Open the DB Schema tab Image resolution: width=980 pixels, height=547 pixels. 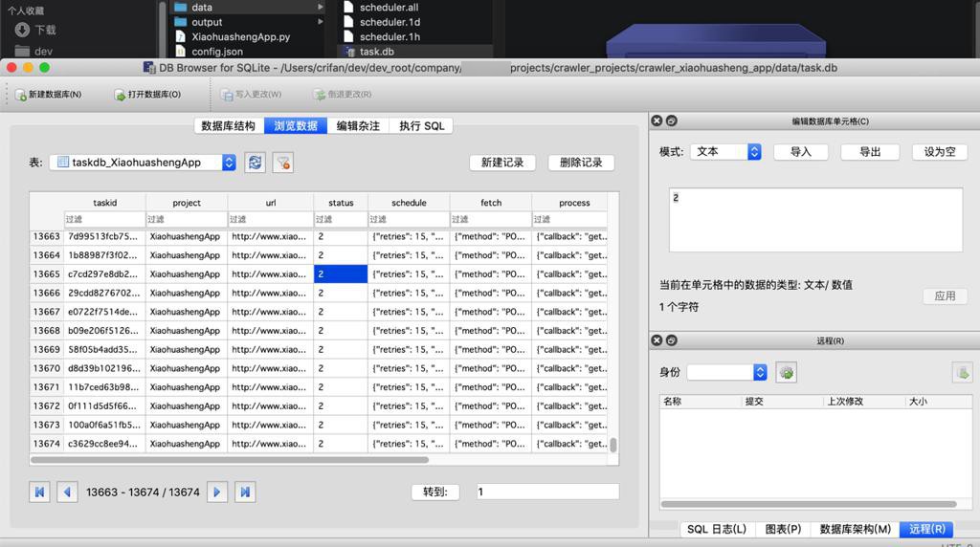click(856, 530)
